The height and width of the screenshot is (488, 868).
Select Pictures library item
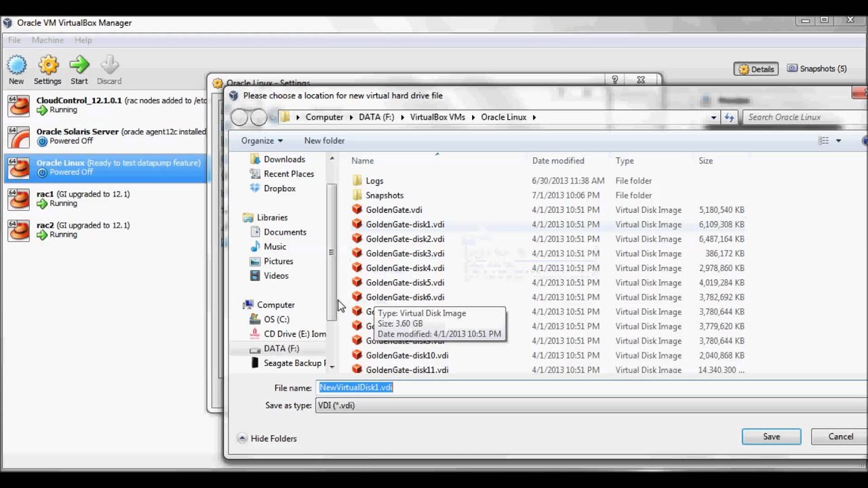(278, 261)
